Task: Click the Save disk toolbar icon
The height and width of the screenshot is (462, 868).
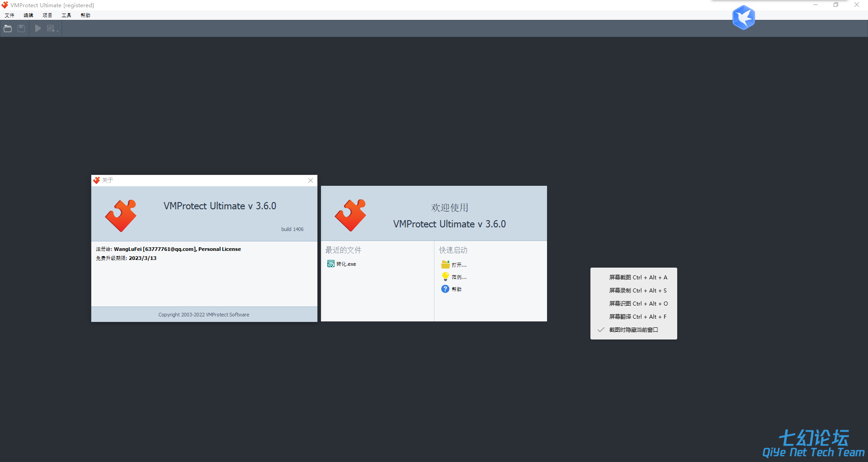Action: click(21, 28)
